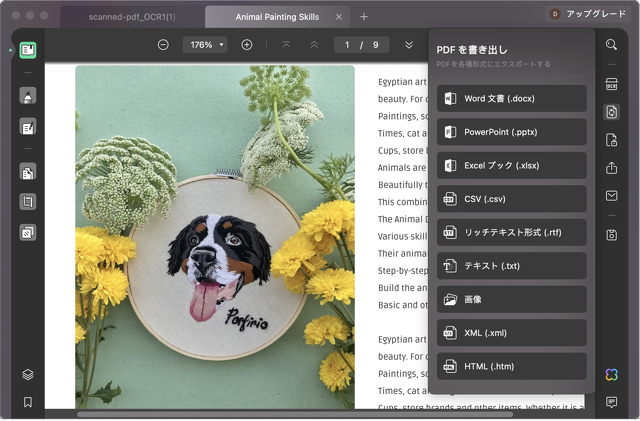640x421 pixels.
Task: Export as Word 文書 (.docx)
Action: pos(512,98)
